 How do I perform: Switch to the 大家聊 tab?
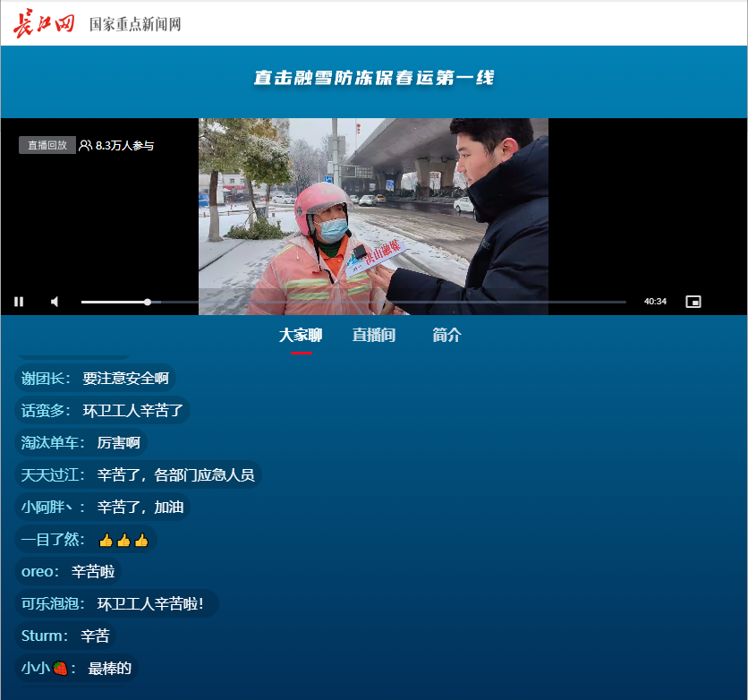point(301,336)
